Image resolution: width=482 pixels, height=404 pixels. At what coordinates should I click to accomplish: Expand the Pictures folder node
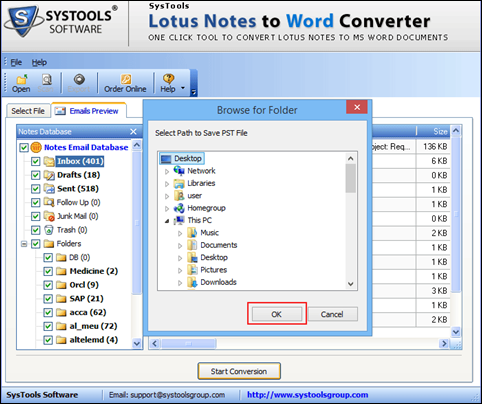point(180,271)
